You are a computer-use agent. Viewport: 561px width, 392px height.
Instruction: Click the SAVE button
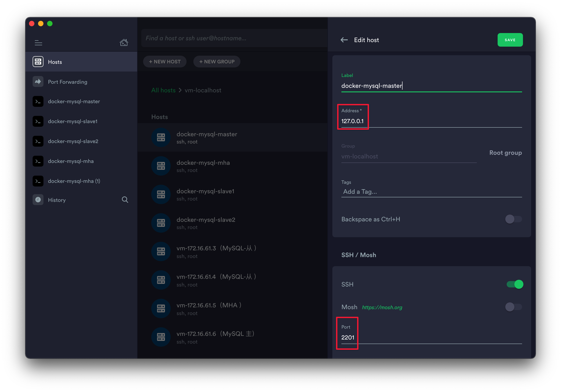coord(510,40)
